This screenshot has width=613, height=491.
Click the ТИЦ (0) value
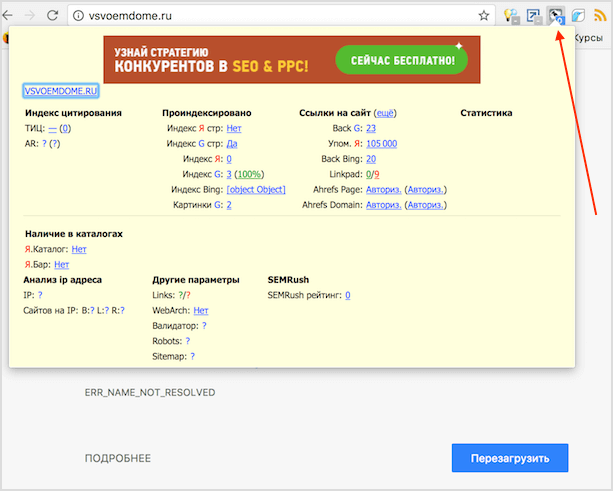(x=65, y=129)
